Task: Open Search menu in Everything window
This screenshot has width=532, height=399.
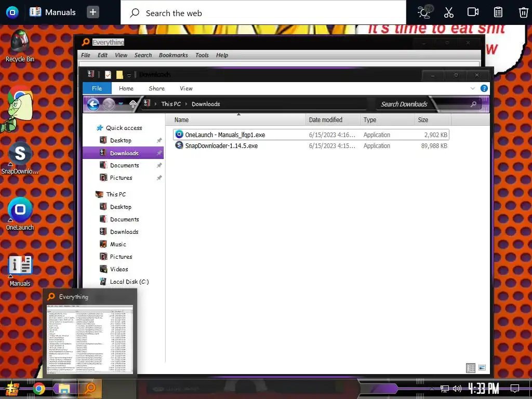Action: pos(143,55)
